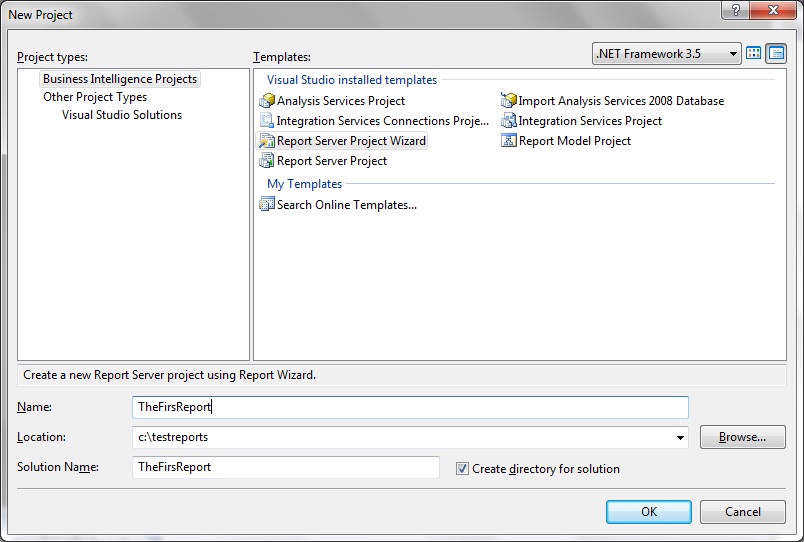Image resolution: width=804 pixels, height=542 pixels.
Task: Expand the Location path dropdown arrow
Action: 680,437
